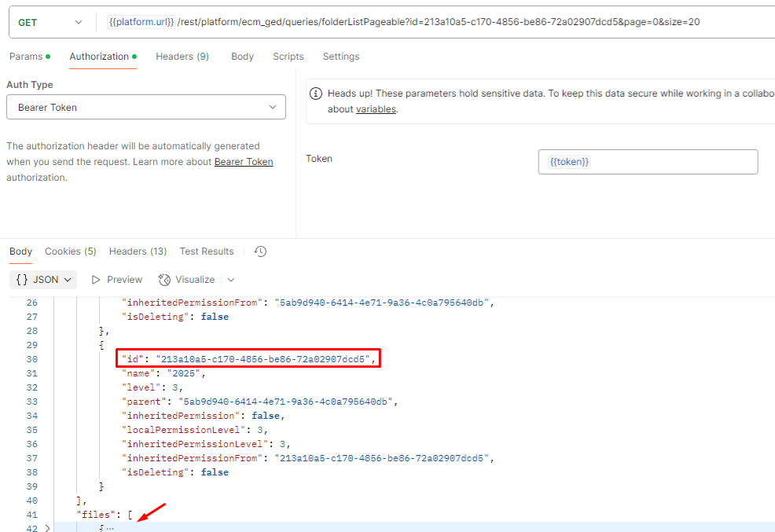Click the isDeleting false value on line 27

coord(215,317)
